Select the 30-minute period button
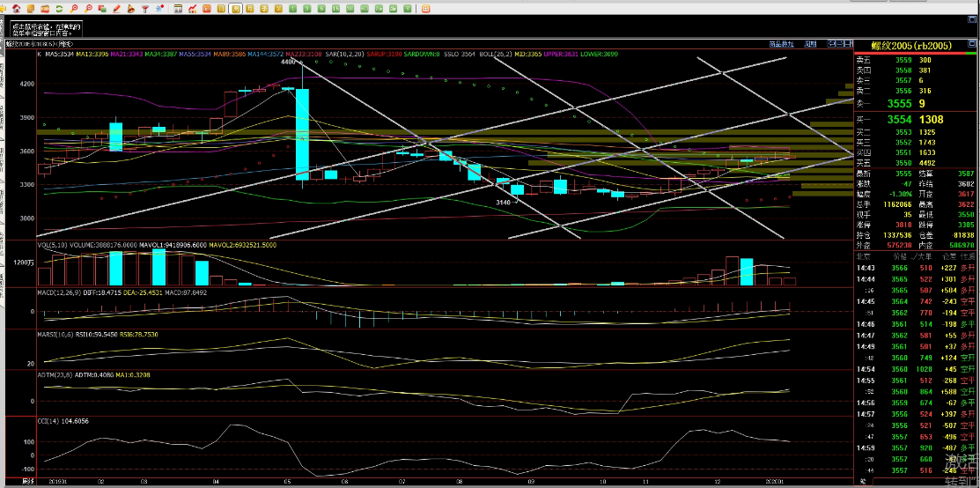 (x=350, y=9)
